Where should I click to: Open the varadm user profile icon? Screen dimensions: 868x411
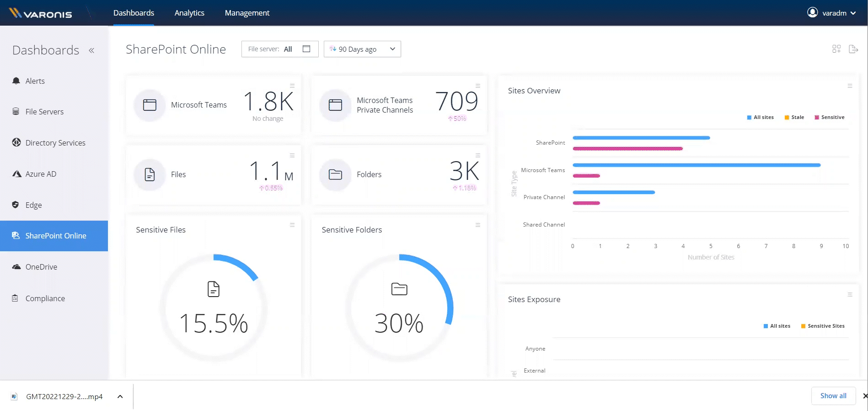[812, 12]
